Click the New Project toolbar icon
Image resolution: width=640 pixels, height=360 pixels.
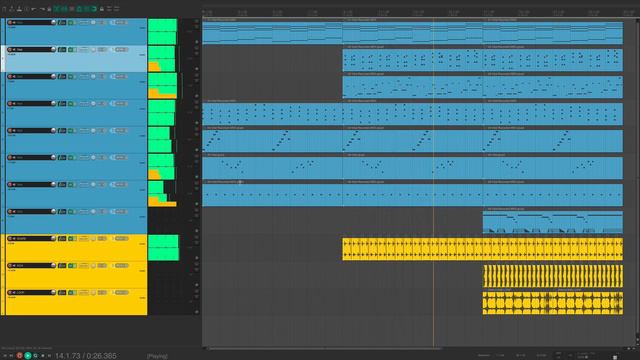[x=4, y=9]
